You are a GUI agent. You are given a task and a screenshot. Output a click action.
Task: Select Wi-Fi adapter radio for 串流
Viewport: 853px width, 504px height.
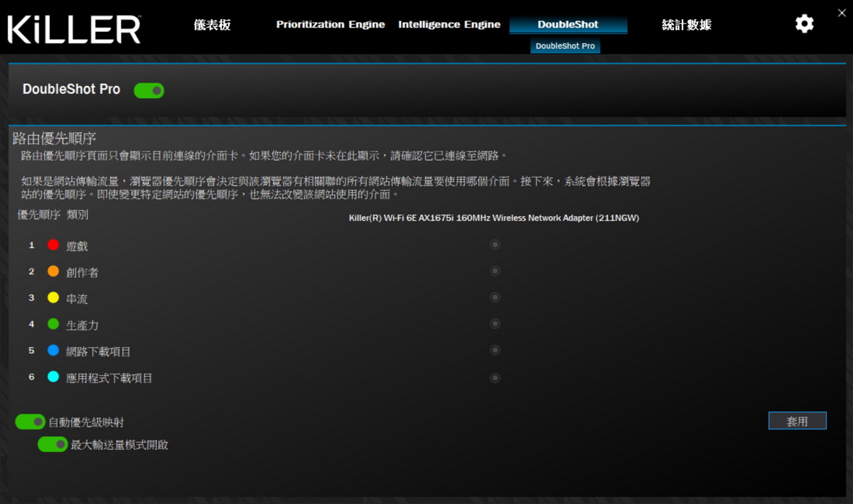point(495,297)
